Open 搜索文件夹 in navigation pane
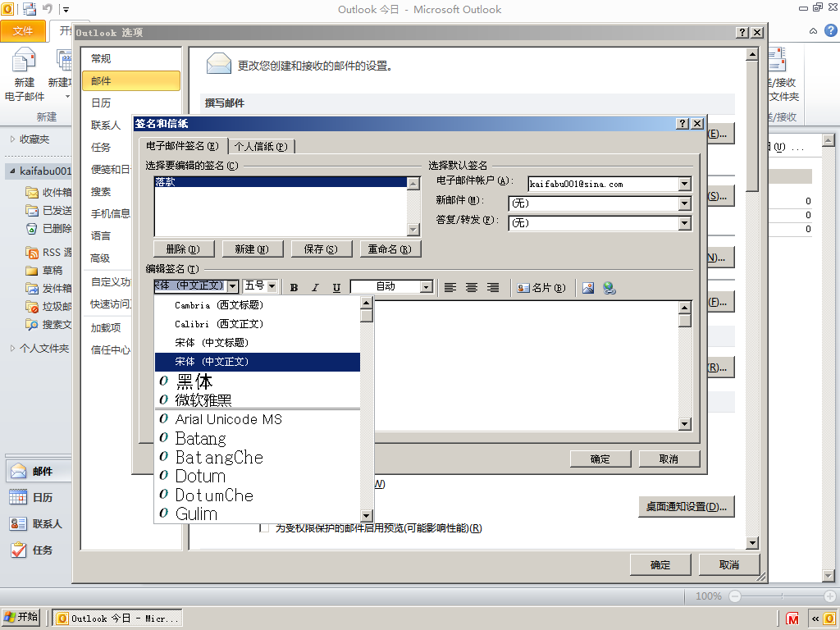This screenshot has height=630, width=840. pyautogui.click(x=49, y=325)
